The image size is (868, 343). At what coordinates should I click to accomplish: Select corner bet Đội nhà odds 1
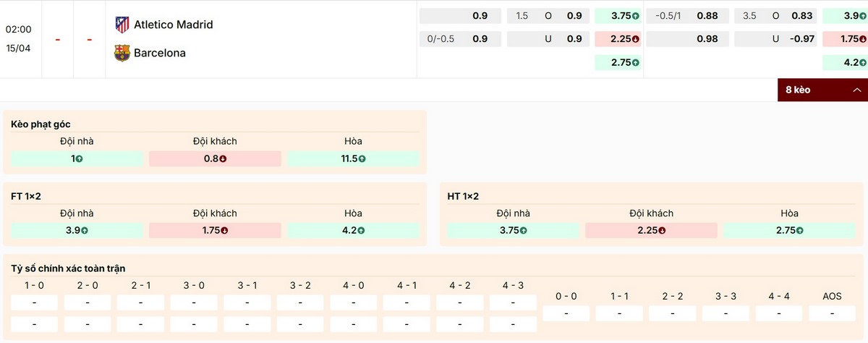point(77,158)
